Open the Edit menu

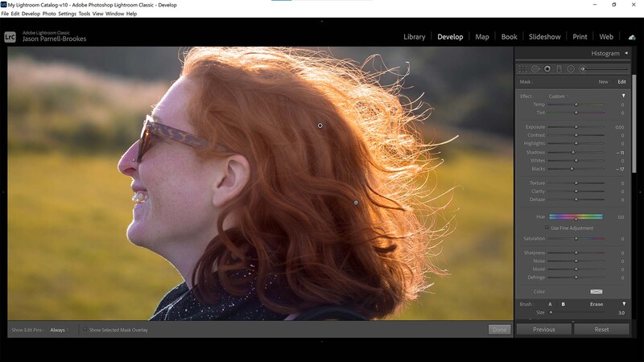coord(15,14)
